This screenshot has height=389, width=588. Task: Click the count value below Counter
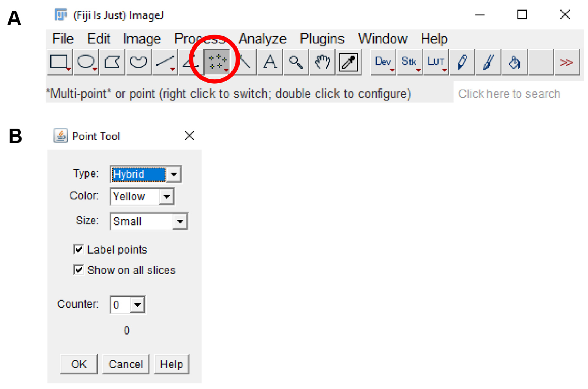pos(127,330)
